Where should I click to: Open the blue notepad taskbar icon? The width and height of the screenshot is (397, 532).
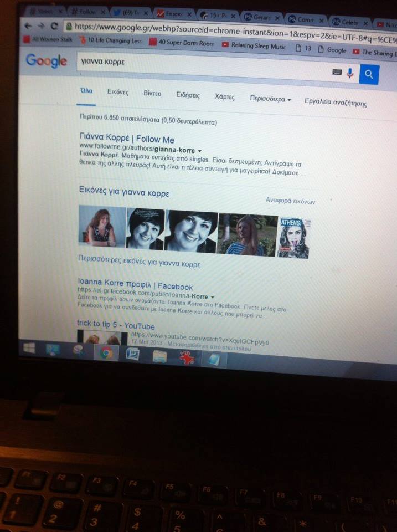pyautogui.click(x=213, y=359)
